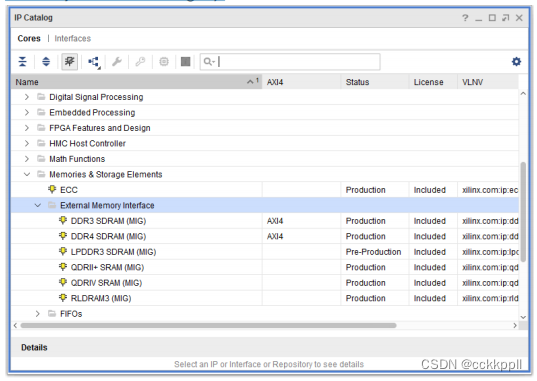The width and height of the screenshot is (537, 381).
Task: Collapse External Memory Interface folder
Action: click(38, 205)
